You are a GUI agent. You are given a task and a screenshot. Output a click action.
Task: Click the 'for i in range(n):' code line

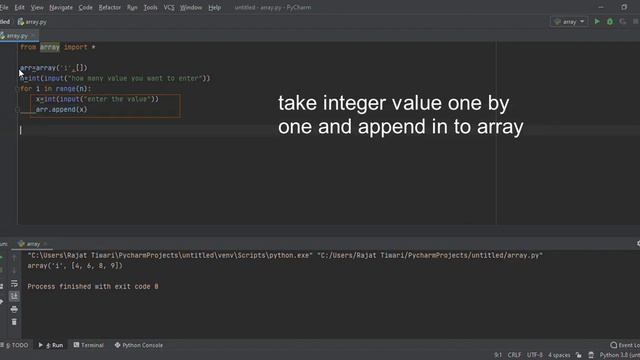click(56, 89)
